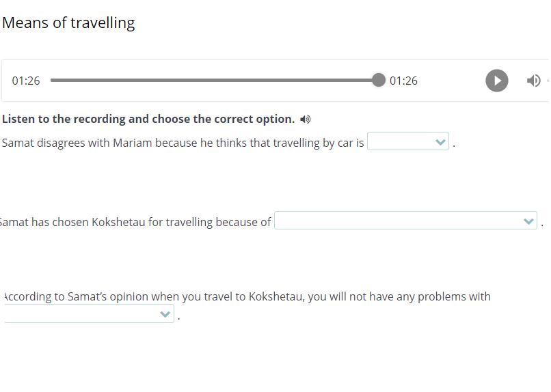Screen dimensions: 551x392
Task: Expand the Kokshetau reason dropdown
Action: (405, 221)
